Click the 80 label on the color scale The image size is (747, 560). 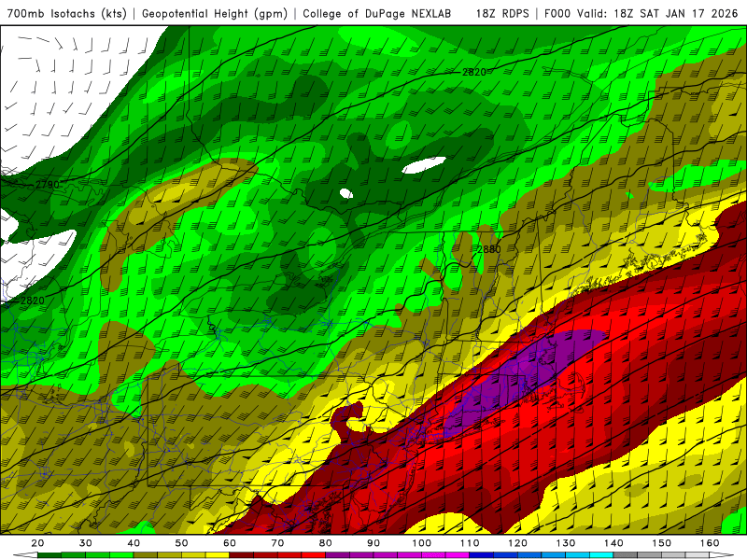tap(325, 543)
